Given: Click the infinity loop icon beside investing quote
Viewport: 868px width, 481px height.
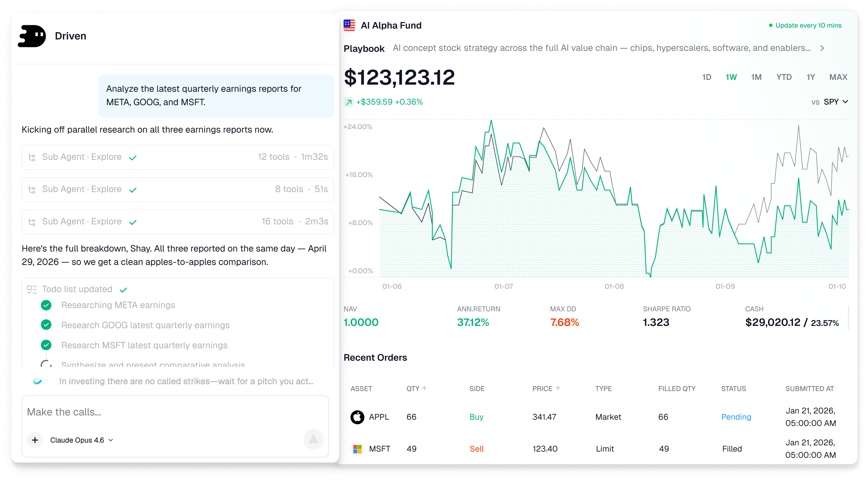Looking at the screenshot, I should point(41,381).
